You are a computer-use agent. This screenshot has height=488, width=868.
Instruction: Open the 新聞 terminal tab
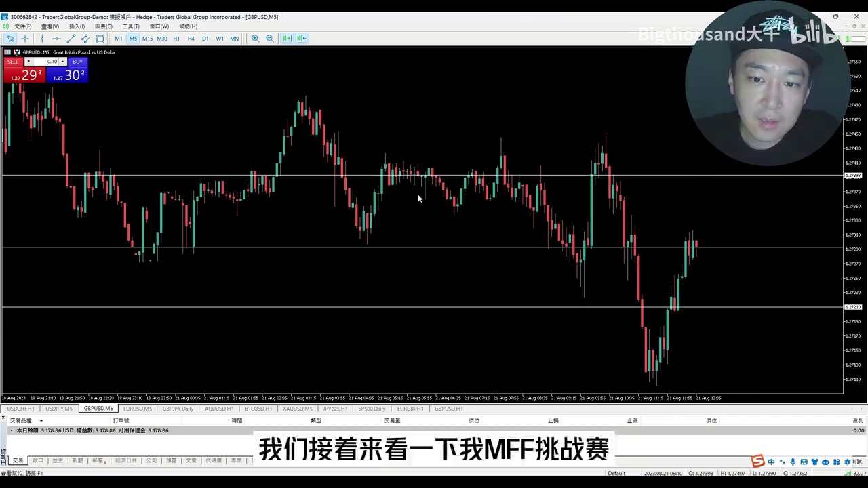click(77, 460)
